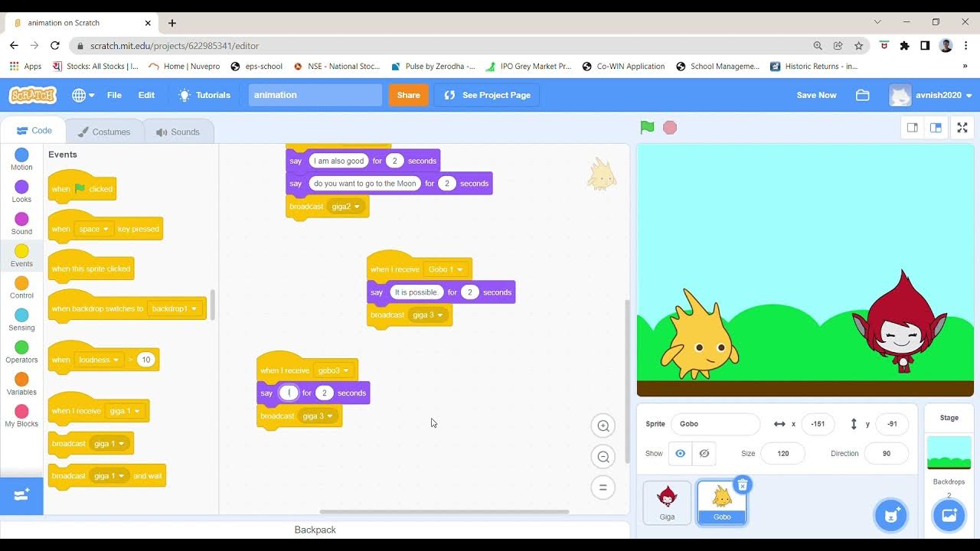Open the Add Extension button
Viewport: 980px width, 551px height.
21,495
